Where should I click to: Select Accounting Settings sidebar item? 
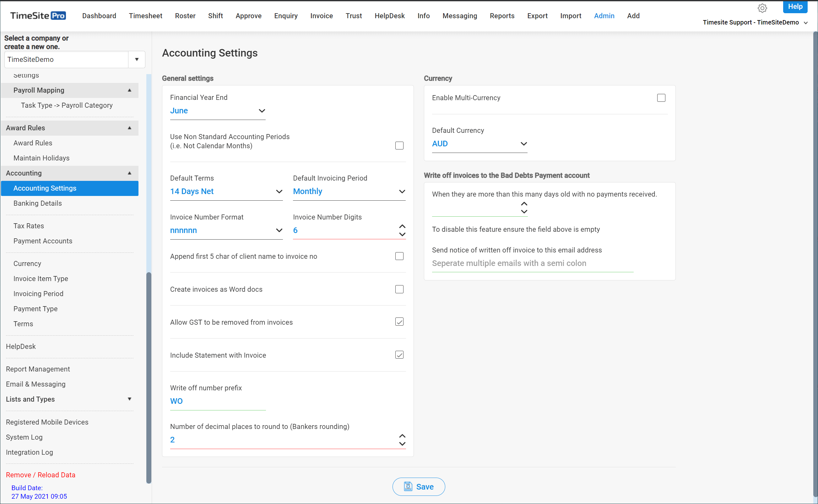(70, 188)
